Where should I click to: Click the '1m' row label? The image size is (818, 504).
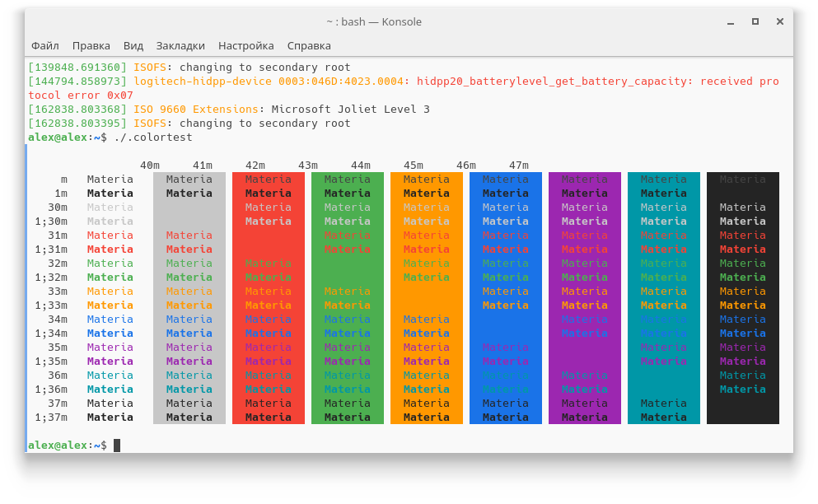(x=61, y=194)
